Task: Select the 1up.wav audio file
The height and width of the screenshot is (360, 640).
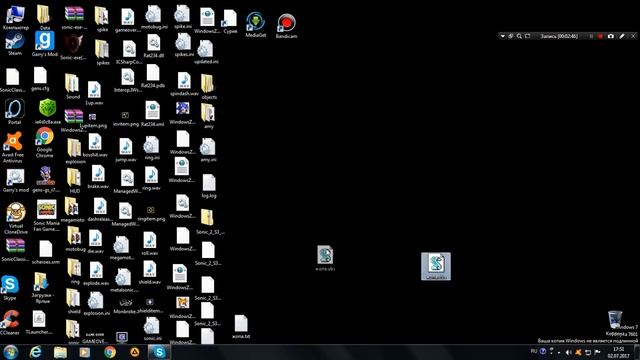Action: coord(94,94)
